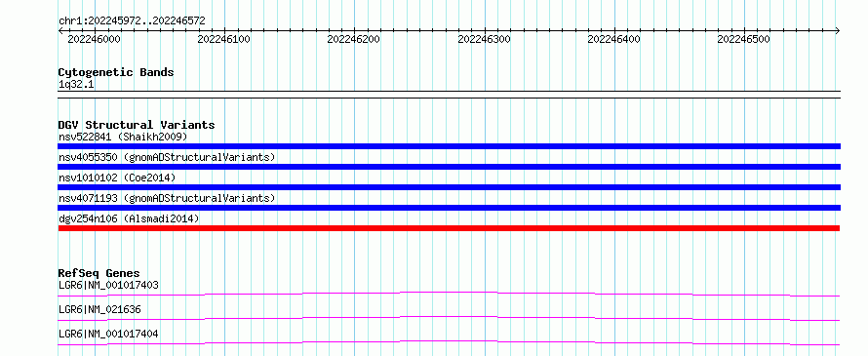
Task: Click magenta line of LGR6|NM_001017403 transcript
Action: [x=449, y=294]
